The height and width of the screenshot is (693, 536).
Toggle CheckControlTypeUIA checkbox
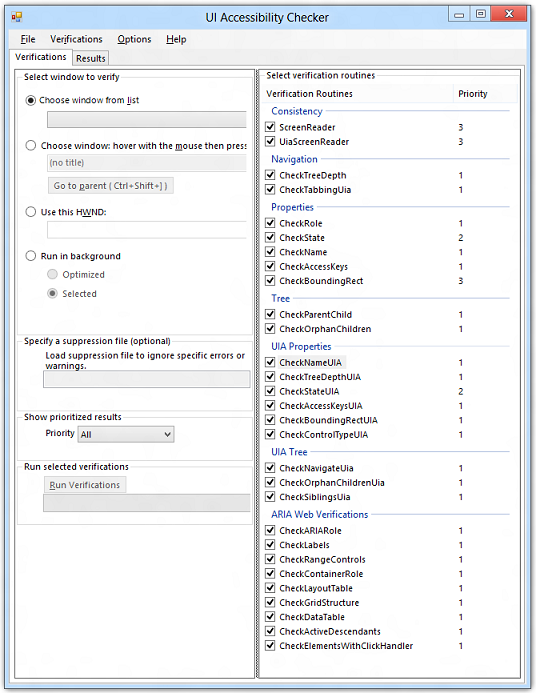click(270, 434)
